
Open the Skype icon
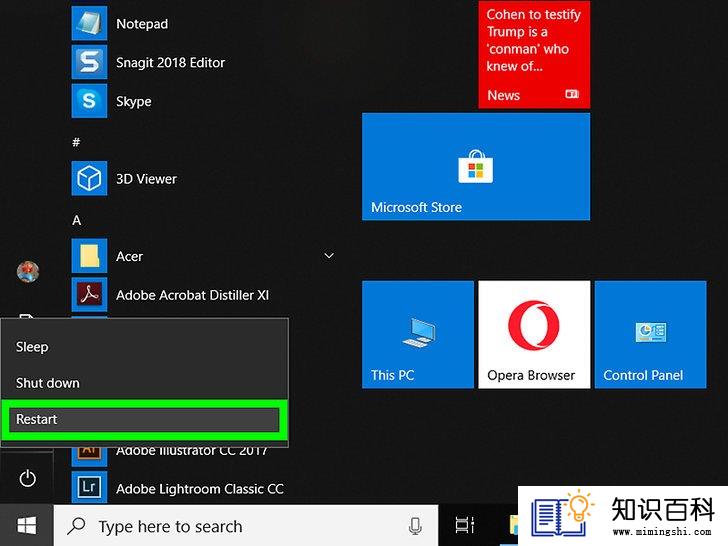(x=89, y=101)
